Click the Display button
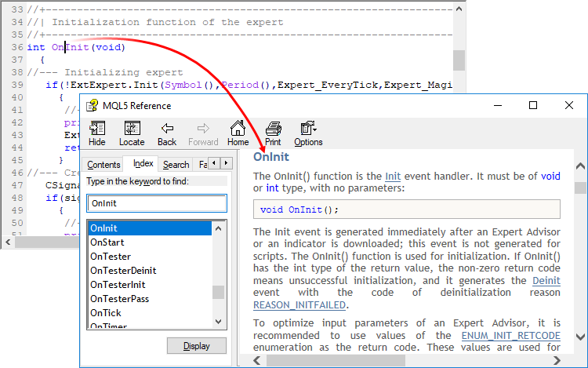This screenshot has width=588, height=368. [197, 346]
